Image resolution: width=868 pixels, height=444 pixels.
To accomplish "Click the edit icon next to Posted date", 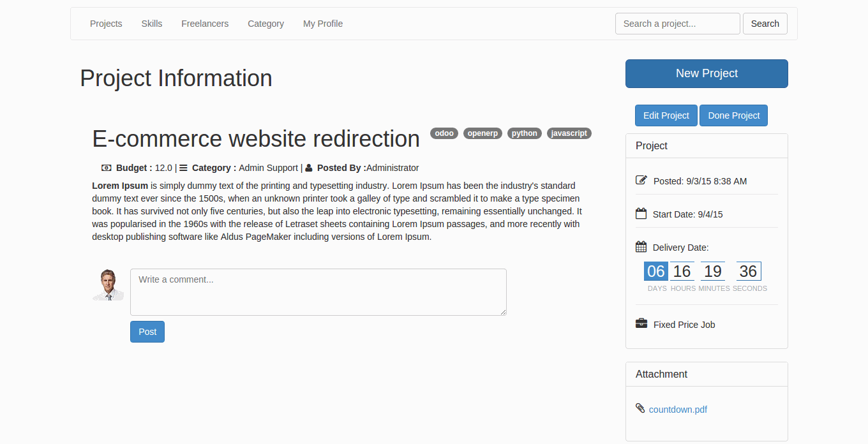I will [641, 180].
